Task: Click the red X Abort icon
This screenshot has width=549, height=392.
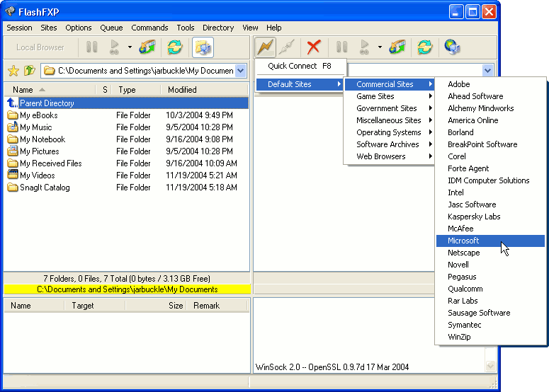Action: [x=313, y=47]
